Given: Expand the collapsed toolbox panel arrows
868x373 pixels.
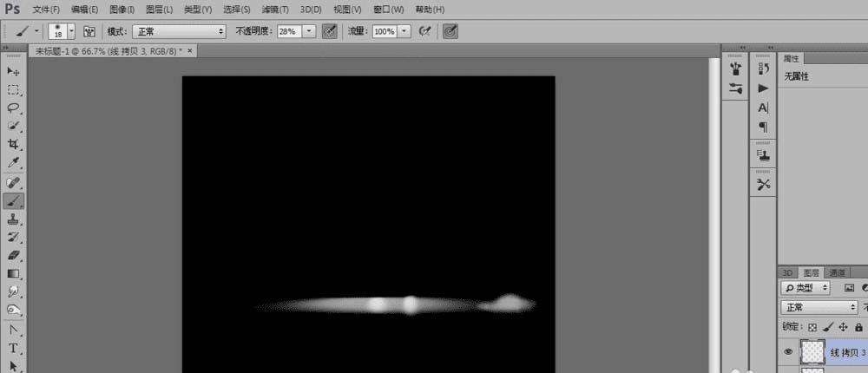Looking at the screenshot, I should point(5,49).
